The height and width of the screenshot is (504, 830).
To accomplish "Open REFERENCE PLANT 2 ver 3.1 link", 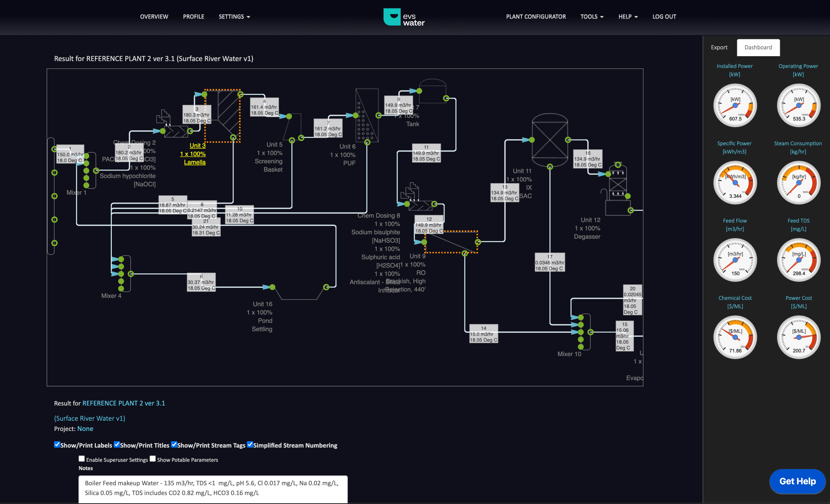I will click(x=124, y=403).
